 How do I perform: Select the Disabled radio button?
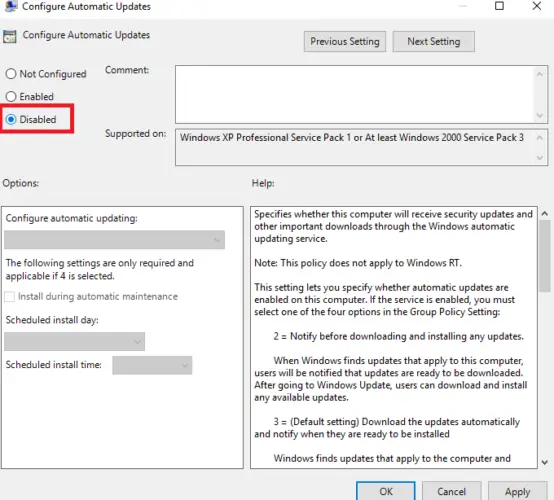pyautogui.click(x=11, y=119)
